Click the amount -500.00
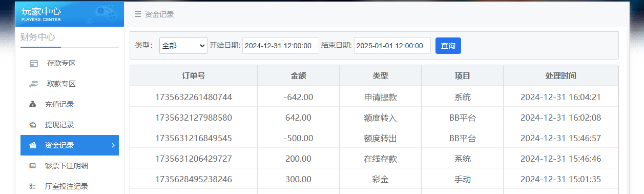 (x=298, y=138)
